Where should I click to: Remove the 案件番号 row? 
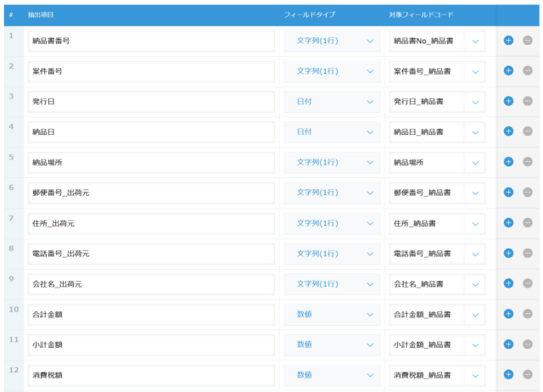528,70
